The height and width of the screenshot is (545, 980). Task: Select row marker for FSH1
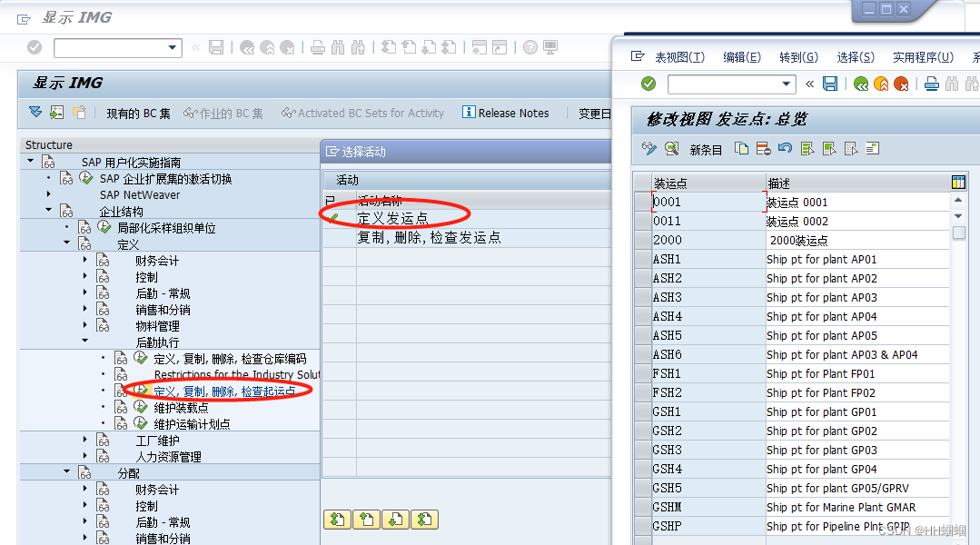click(x=642, y=373)
